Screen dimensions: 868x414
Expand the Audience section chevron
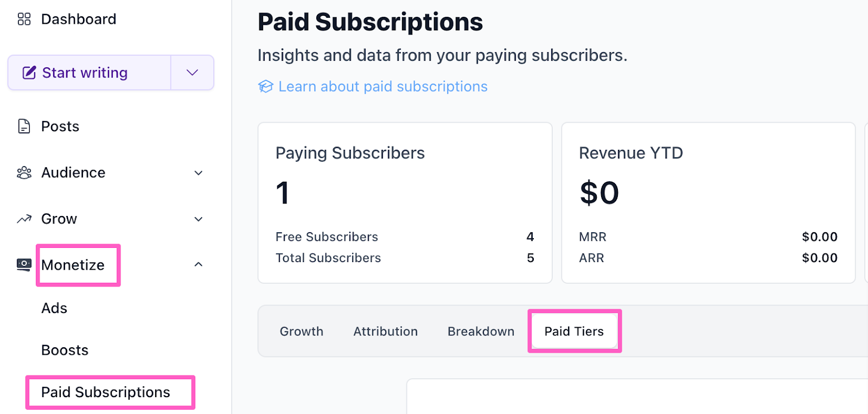[199, 173]
